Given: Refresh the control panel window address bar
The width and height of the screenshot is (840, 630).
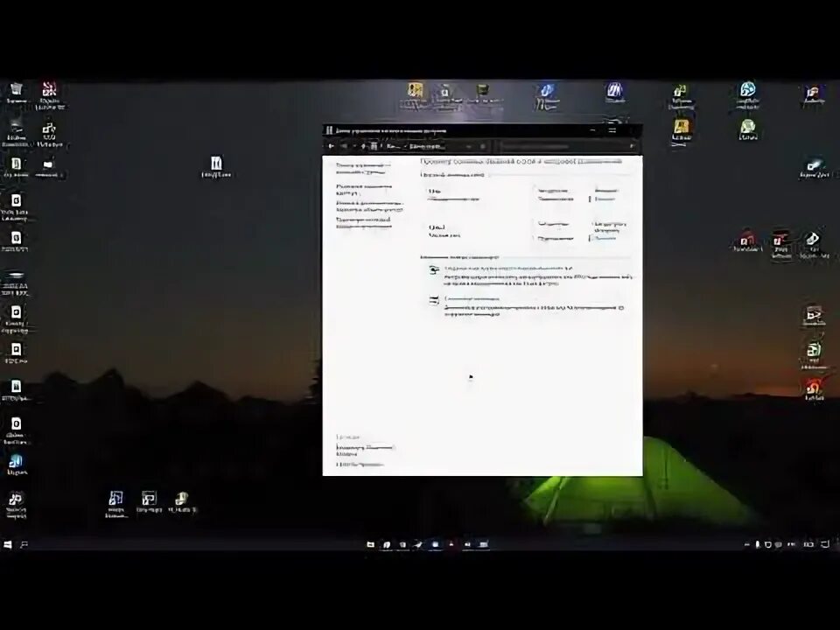Looking at the screenshot, I should pyautogui.click(x=483, y=146).
